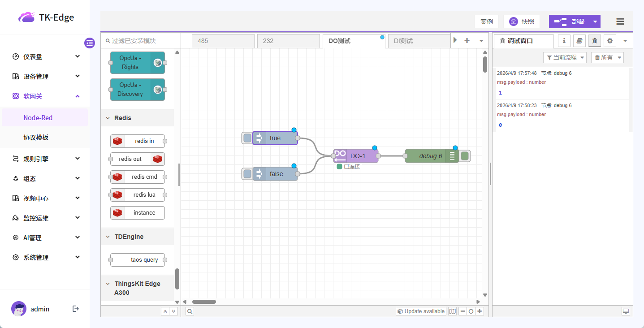This screenshot has width=644, height=328.
Task: Open the help book sidebar tab
Action: pos(579,41)
